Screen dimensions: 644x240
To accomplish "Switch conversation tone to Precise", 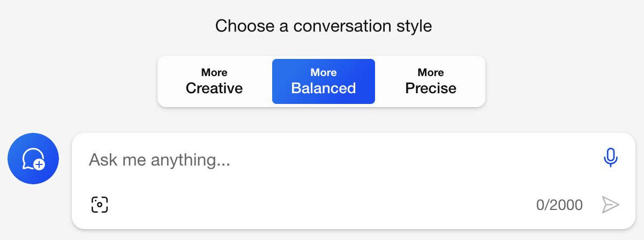I will click(x=431, y=81).
